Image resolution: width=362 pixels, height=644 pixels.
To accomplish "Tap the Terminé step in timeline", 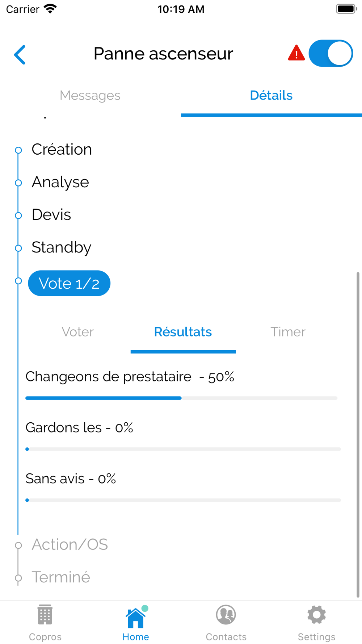I will click(61, 577).
